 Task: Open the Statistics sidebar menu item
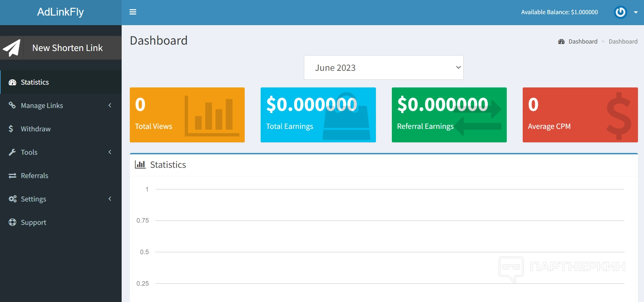pyautogui.click(x=61, y=82)
